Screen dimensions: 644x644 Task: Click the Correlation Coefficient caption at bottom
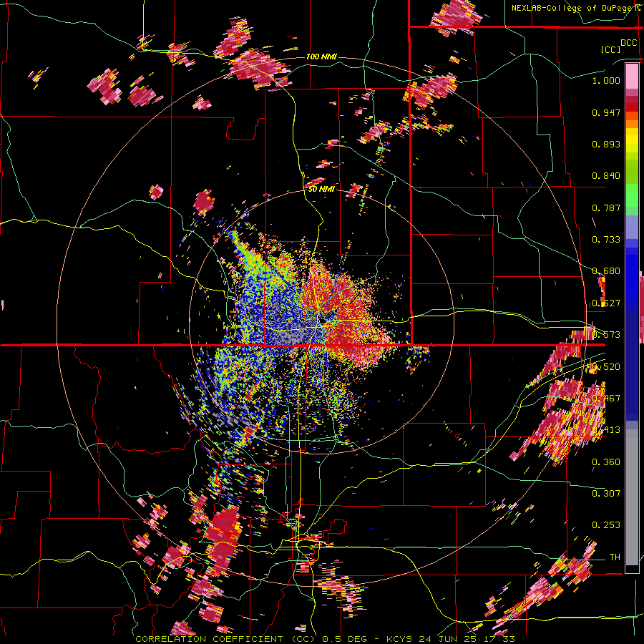point(325,639)
